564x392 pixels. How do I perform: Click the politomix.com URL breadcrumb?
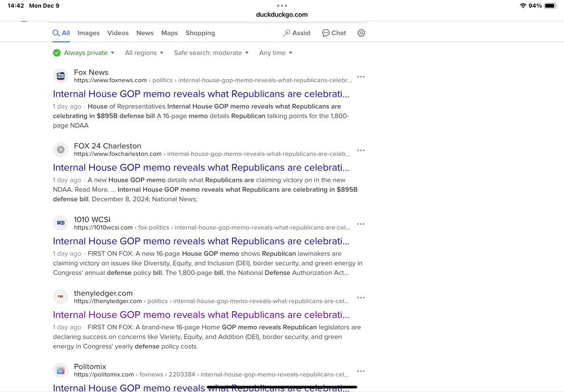tap(211, 375)
